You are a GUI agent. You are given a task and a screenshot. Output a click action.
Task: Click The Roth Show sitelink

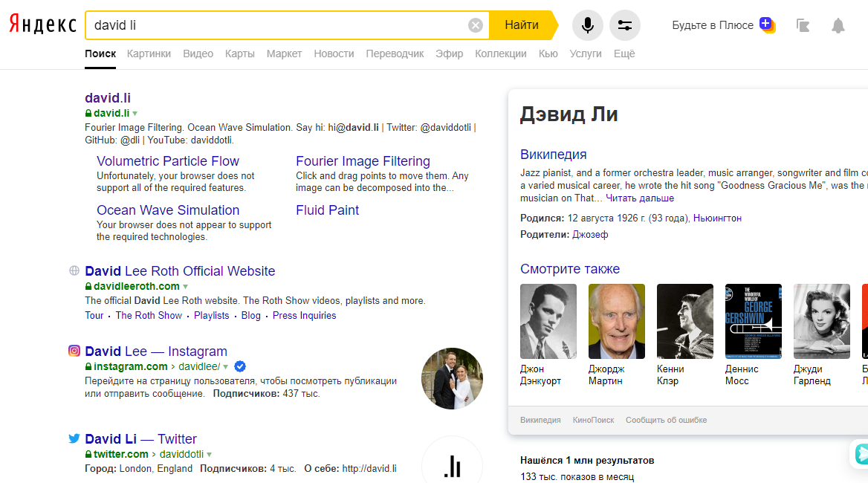point(149,315)
